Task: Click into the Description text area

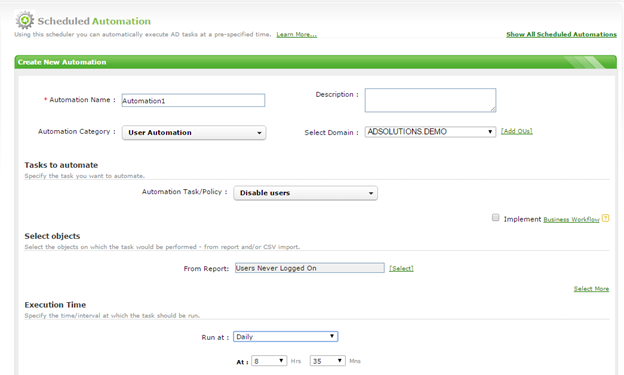Action: click(430, 100)
